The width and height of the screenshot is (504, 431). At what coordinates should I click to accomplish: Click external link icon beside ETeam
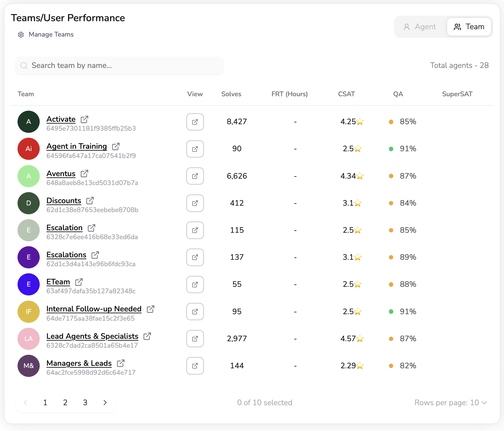(79, 282)
